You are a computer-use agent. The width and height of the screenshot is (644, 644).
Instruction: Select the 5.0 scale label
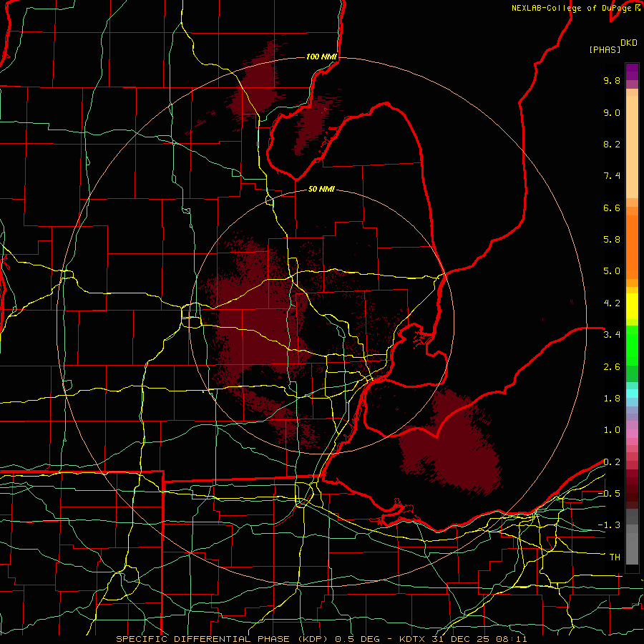612,271
